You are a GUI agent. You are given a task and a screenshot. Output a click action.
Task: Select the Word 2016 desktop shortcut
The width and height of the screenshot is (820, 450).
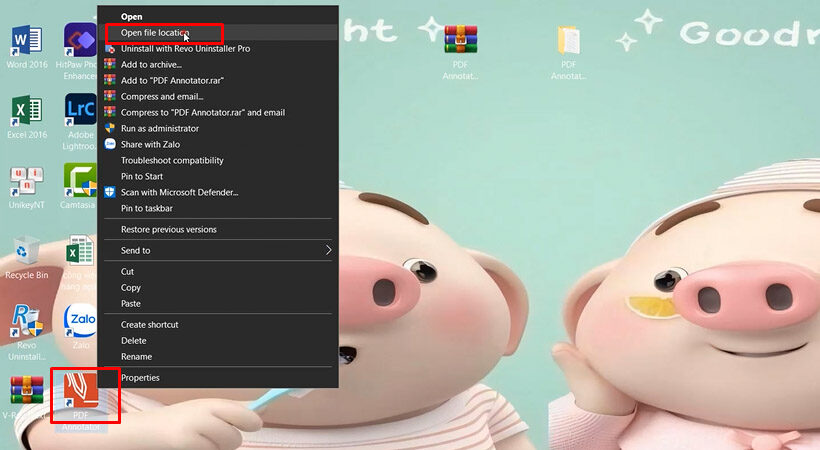pyautogui.click(x=27, y=47)
